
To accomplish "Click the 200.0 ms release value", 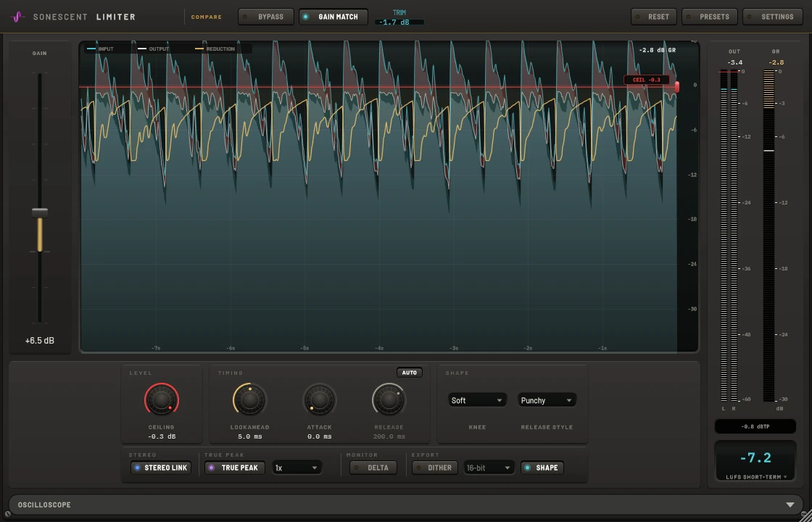I will point(389,436).
